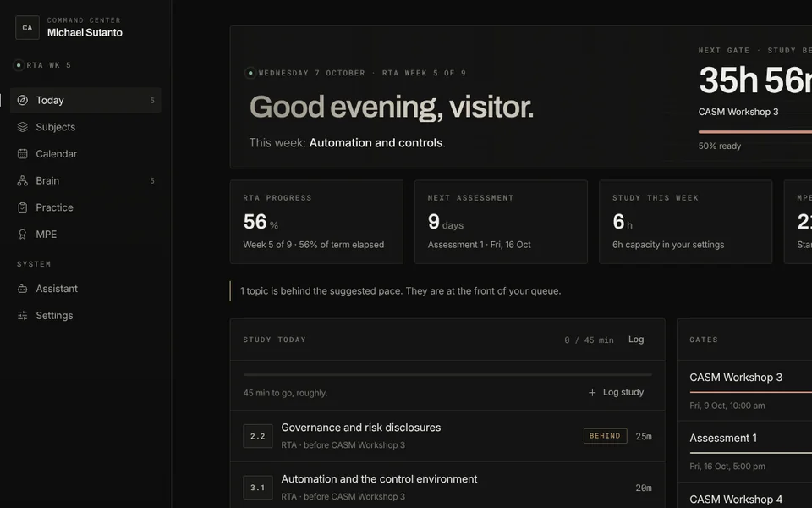Viewport: 812px width, 508px height.
Task: Click the Subjects layers icon
Action: point(22,127)
